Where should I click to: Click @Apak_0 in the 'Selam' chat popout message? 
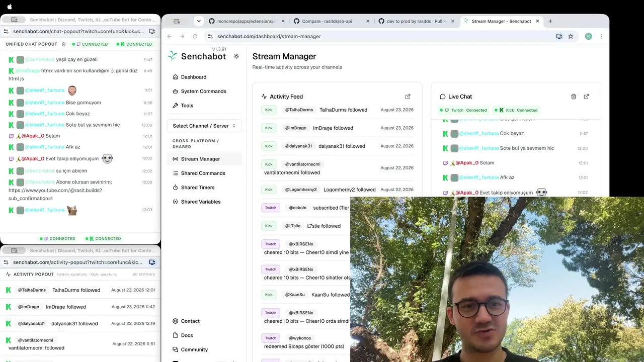point(33,136)
